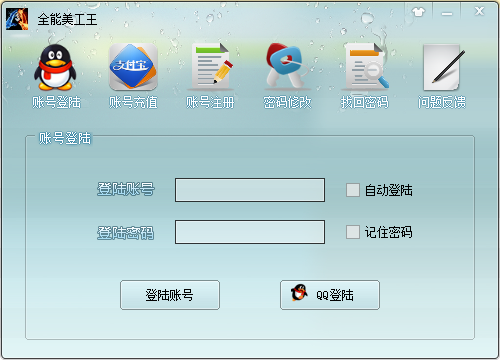Image resolution: width=500 pixels, height=360 pixels.
Task: Focus the 登陆账号 input field
Action: [250, 190]
